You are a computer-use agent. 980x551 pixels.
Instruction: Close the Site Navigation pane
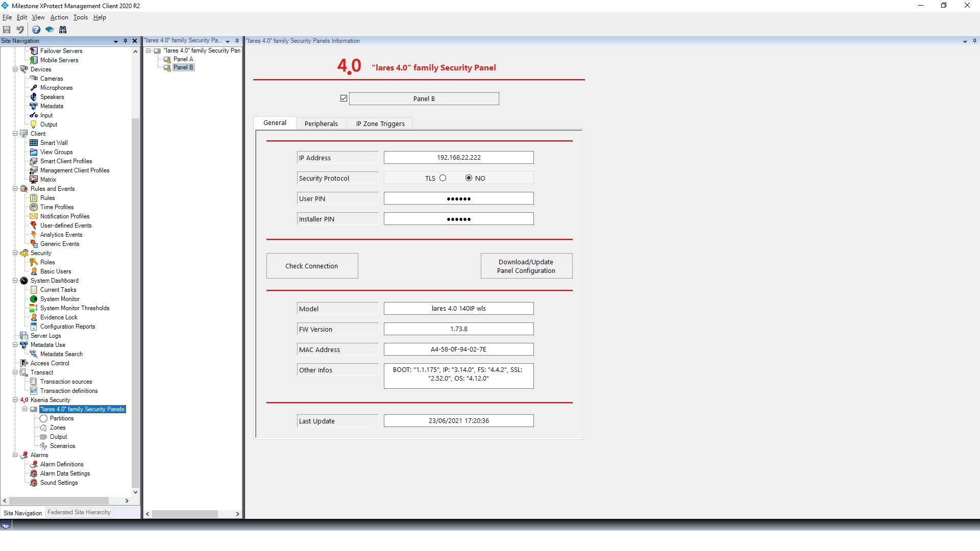(x=135, y=41)
